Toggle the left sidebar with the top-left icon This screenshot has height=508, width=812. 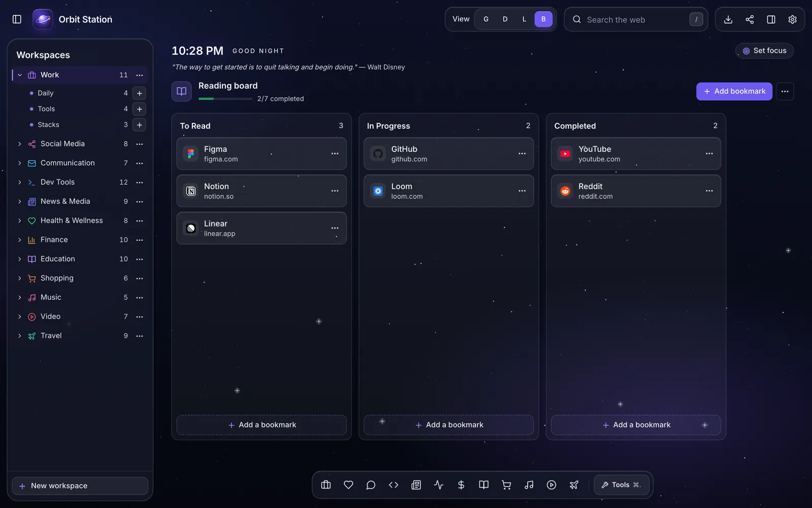click(17, 19)
